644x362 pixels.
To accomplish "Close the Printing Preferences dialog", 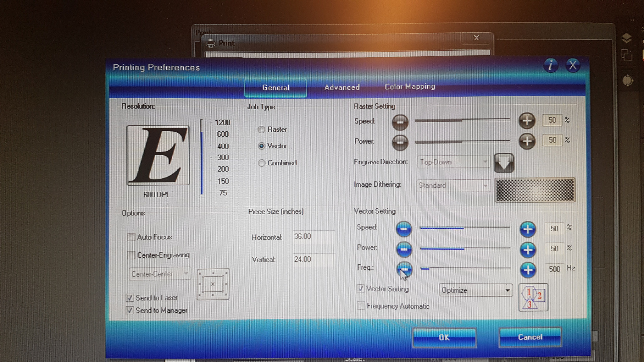I will [x=573, y=65].
